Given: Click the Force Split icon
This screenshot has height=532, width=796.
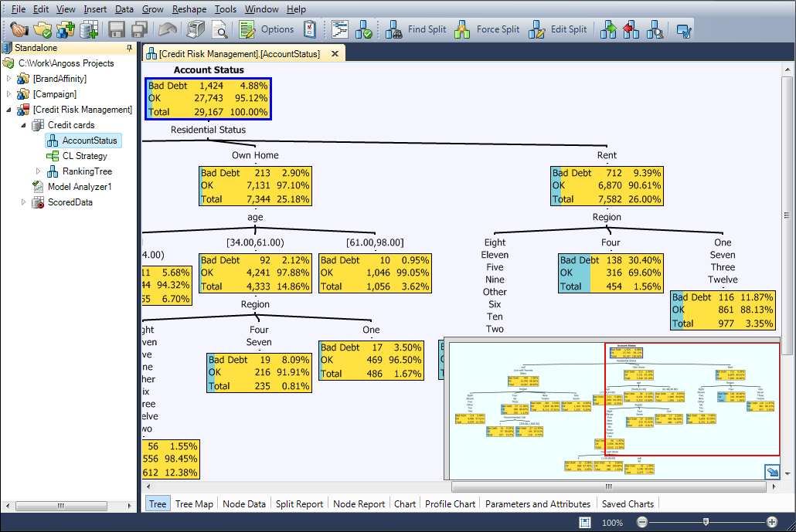Looking at the screenshot, I should point(462,30).
